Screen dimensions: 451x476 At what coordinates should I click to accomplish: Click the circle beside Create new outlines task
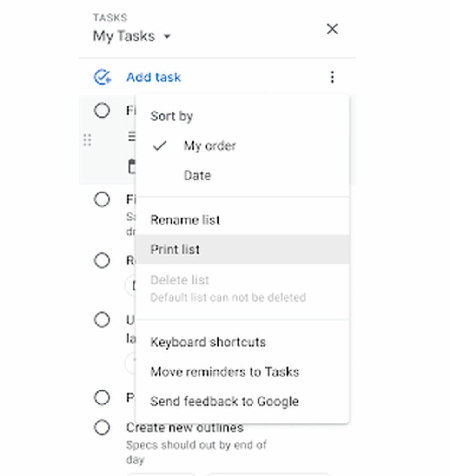pyautogui.click(x=101, y=428)
